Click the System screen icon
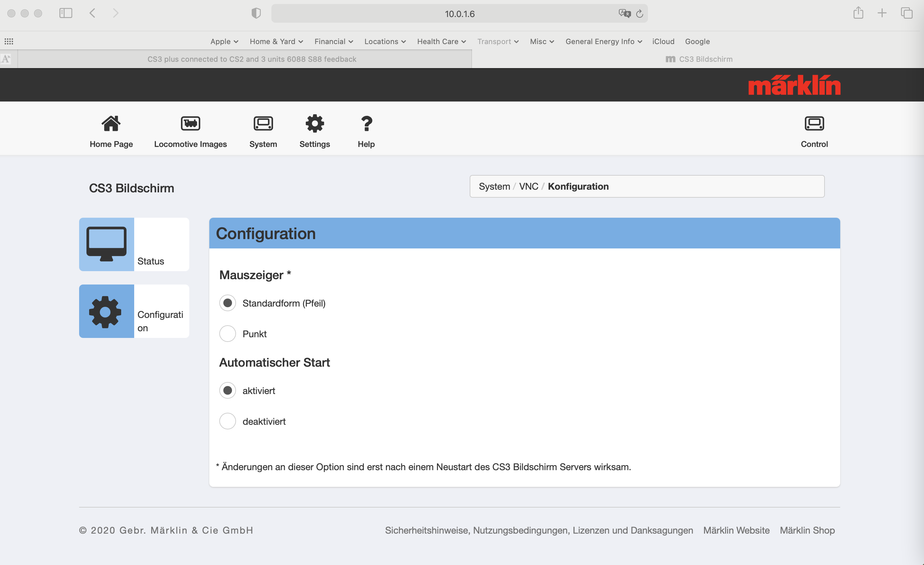The image size is (924, 565). coord(263,124)
